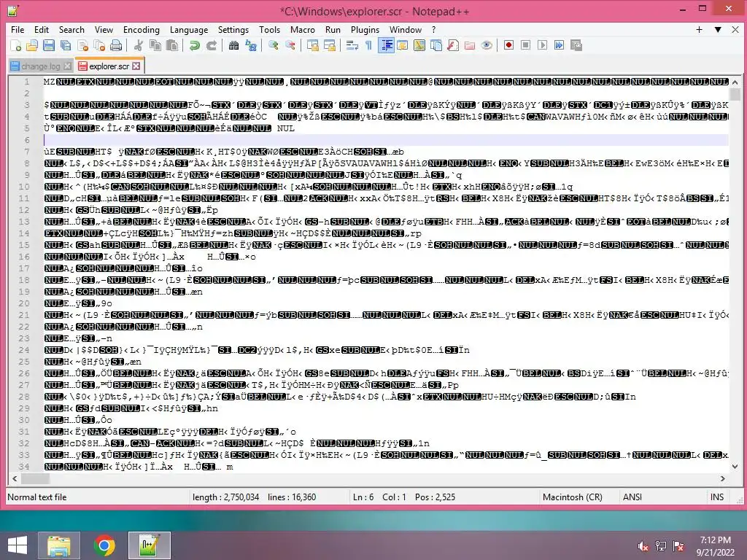The width and height of the screenshot is (747, 560).
Task: Click the Paste toolbar icon
Action: (x=172, y=45)
